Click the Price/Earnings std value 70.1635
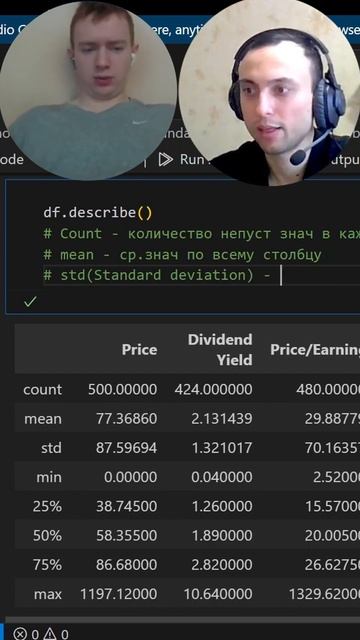Viewport: 360px width, 640px height. point(332,448)
